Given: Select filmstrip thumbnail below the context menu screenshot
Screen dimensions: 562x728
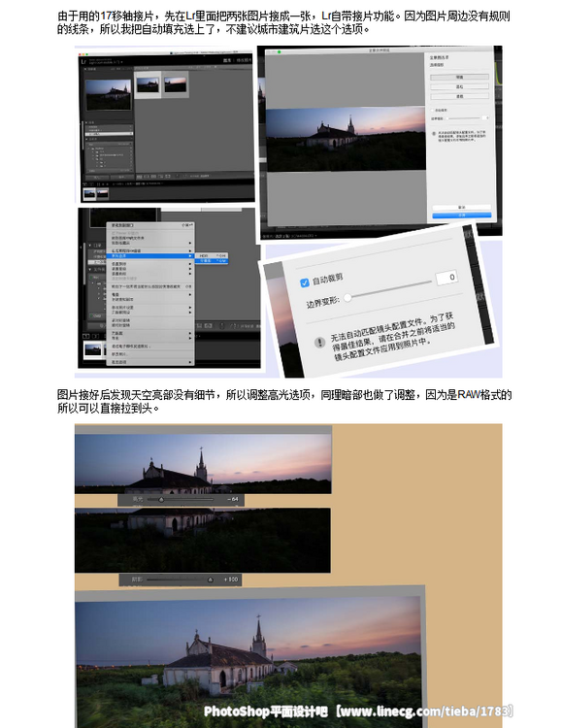Looking at the screenshot, I should point(93,349).
